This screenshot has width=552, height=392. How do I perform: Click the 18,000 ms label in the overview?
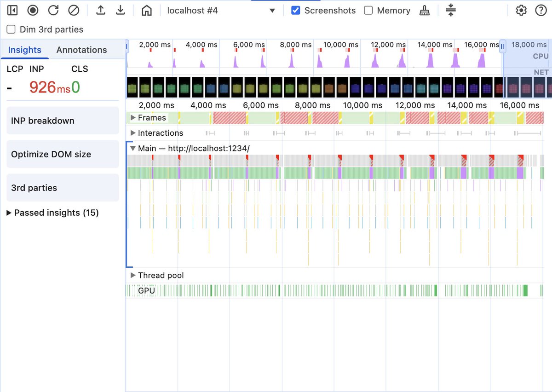tap(529, 45)
